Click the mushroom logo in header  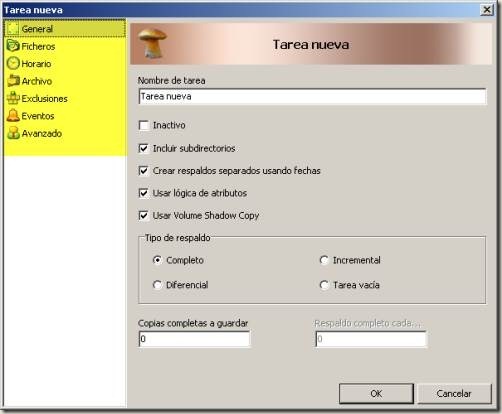click(x=152, y=43)
